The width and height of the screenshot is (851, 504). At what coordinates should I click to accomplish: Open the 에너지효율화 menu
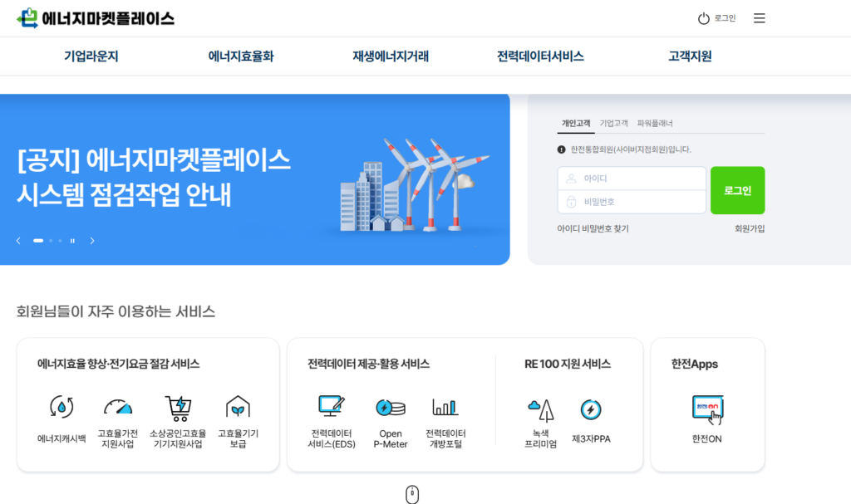pyautogui.click(x=241, y=56)
